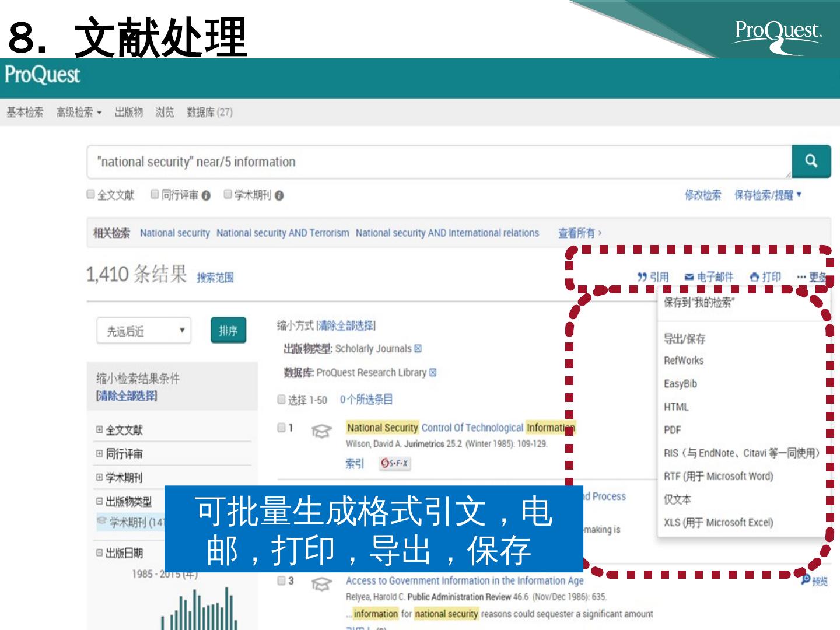
Task: Open "National Security Control Of Technological Information" result
Action: click(x=461, y=428)
